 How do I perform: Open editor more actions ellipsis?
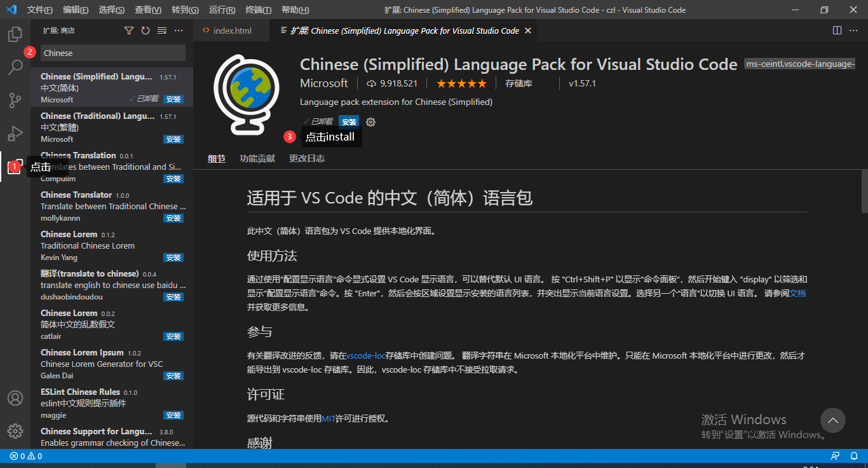[855, 31]
